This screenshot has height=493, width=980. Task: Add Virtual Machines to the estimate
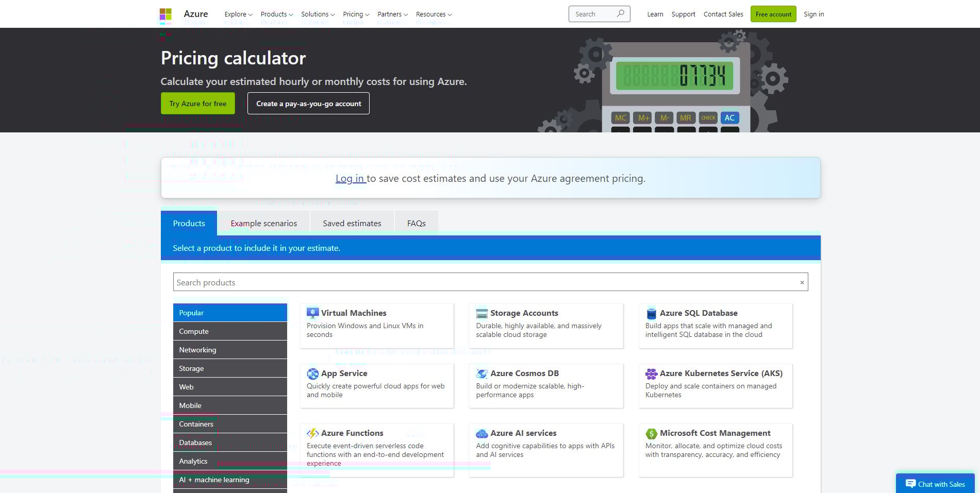377,326
